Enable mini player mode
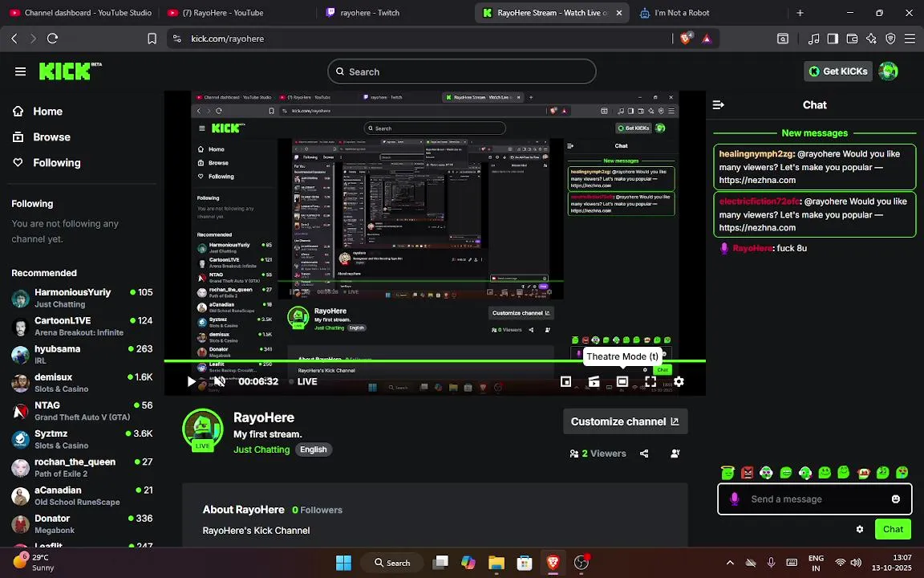 (565, 381)
